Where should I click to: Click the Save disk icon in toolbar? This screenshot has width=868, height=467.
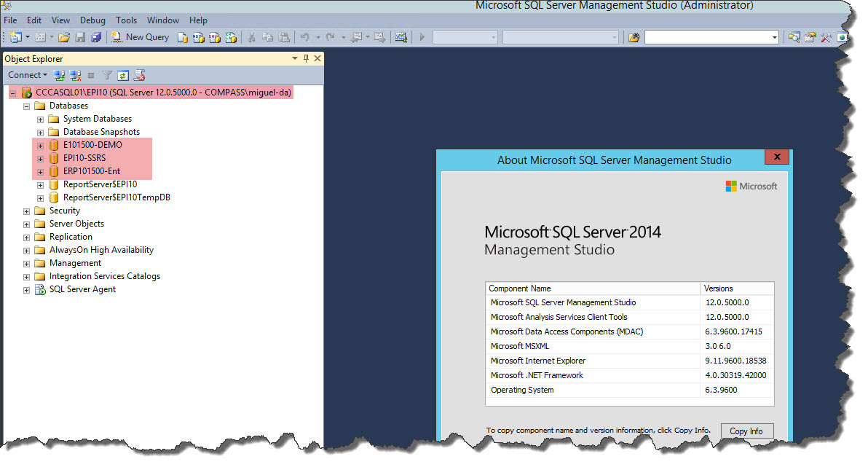pyautogui.click(x=80, y=37)
